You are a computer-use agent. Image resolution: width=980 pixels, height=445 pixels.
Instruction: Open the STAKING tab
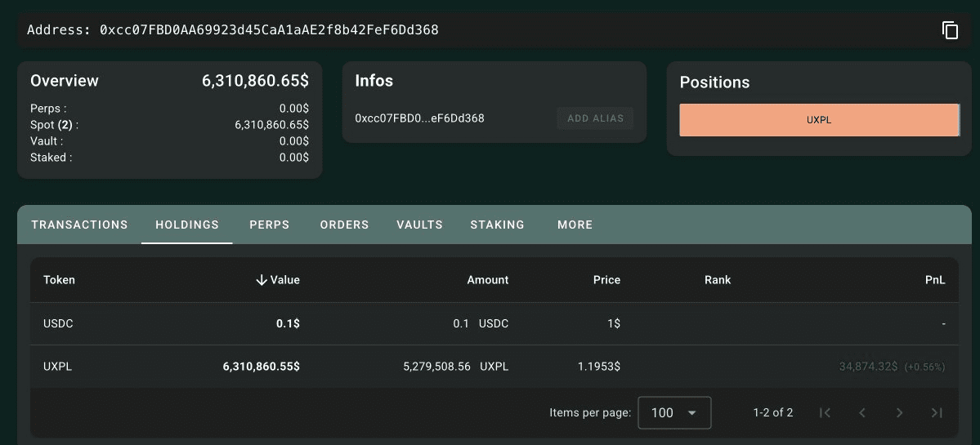(498, 225)
